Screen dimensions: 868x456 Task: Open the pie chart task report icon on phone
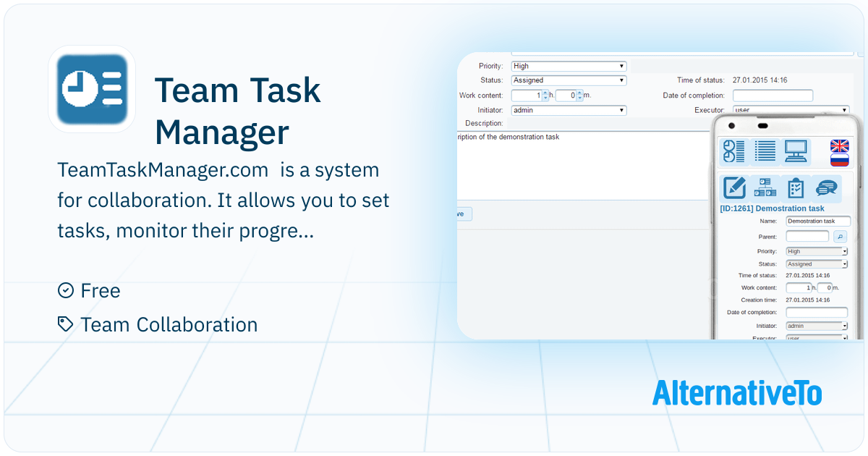coord(735,152)
